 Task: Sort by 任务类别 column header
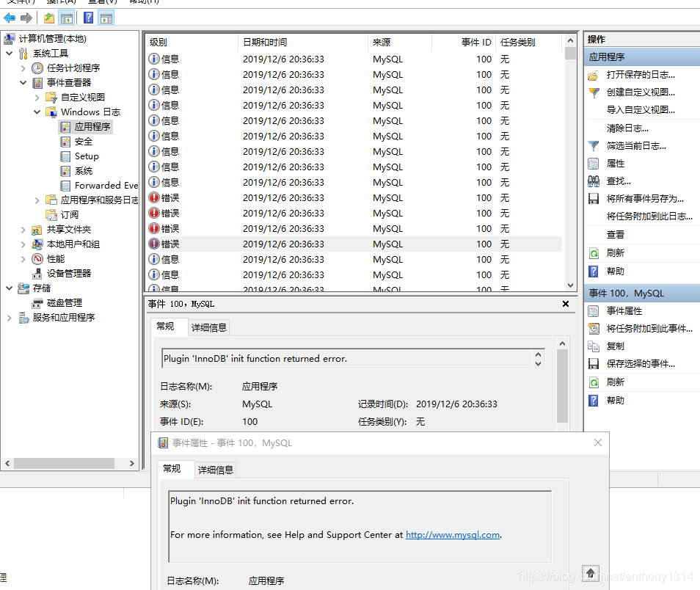pyautogui.click(x=528, y=43)
